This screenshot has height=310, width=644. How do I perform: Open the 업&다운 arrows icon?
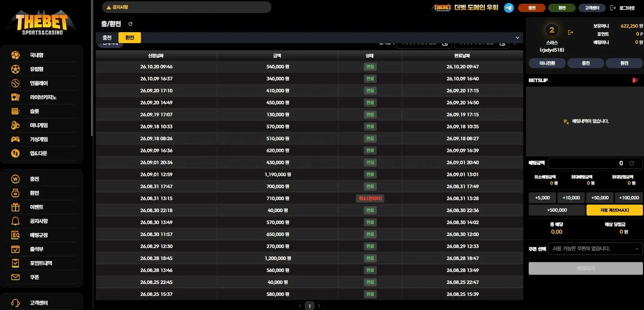point(15,153)
